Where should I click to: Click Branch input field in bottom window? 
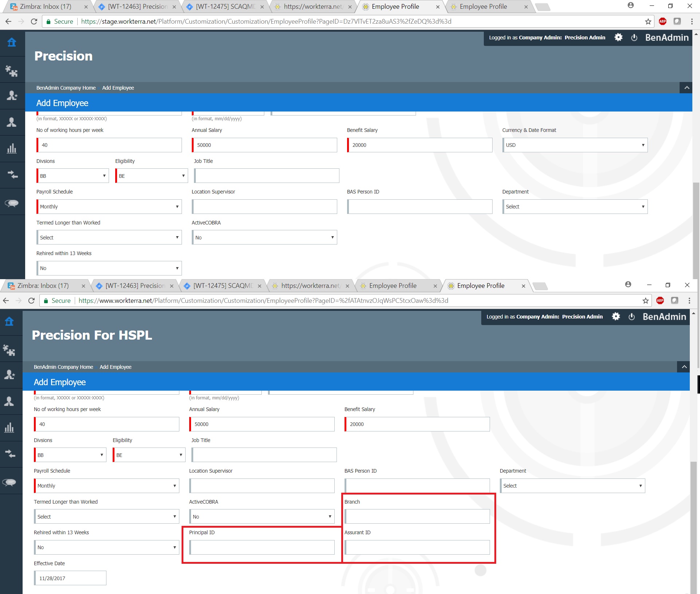coord(417,516)
